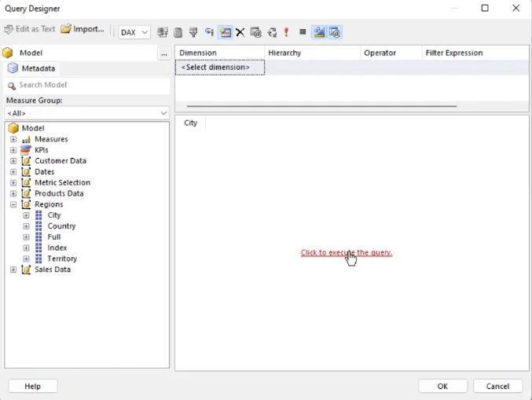Image resolution: width=532 pixels, height=400 pixels.
Task: Click the filter pane horizontal scrollbar
Action: (321, 106)
